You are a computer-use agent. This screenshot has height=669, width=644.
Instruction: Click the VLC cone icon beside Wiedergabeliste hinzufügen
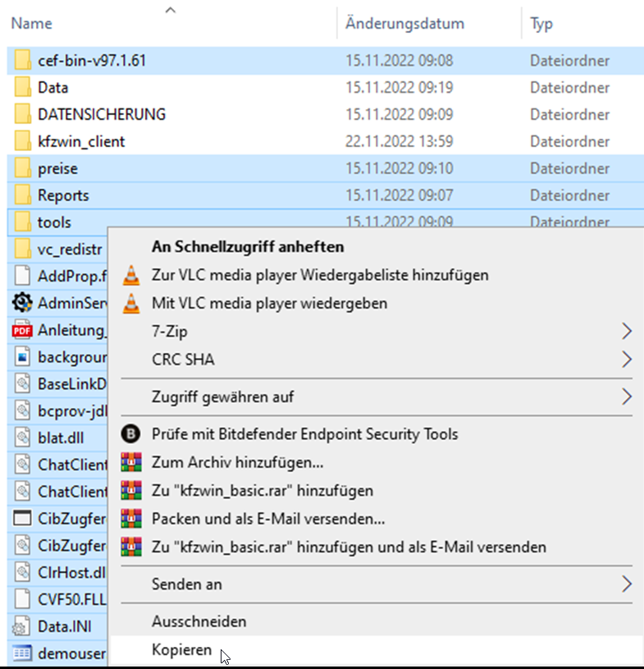click(x=131, y=275)
